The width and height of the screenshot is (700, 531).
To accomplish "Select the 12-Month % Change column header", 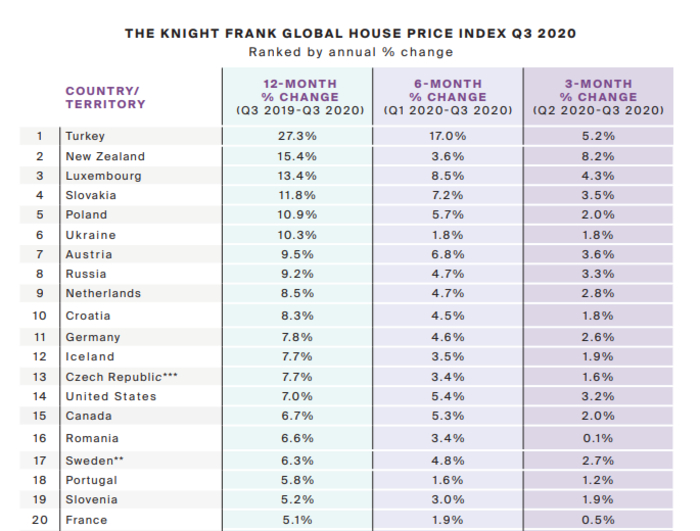I will coord(299,97).
